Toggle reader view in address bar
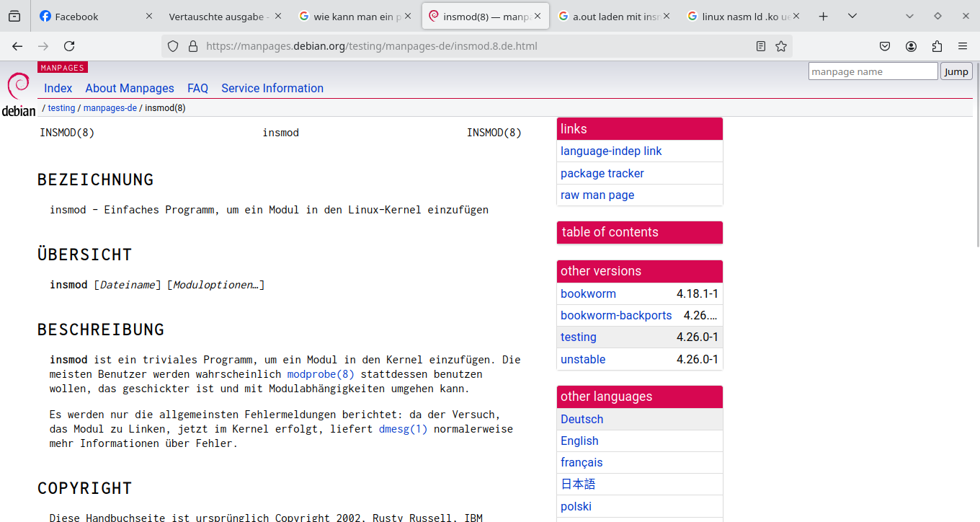The width and height of the screenshot is (980, 522). (761, 46)
